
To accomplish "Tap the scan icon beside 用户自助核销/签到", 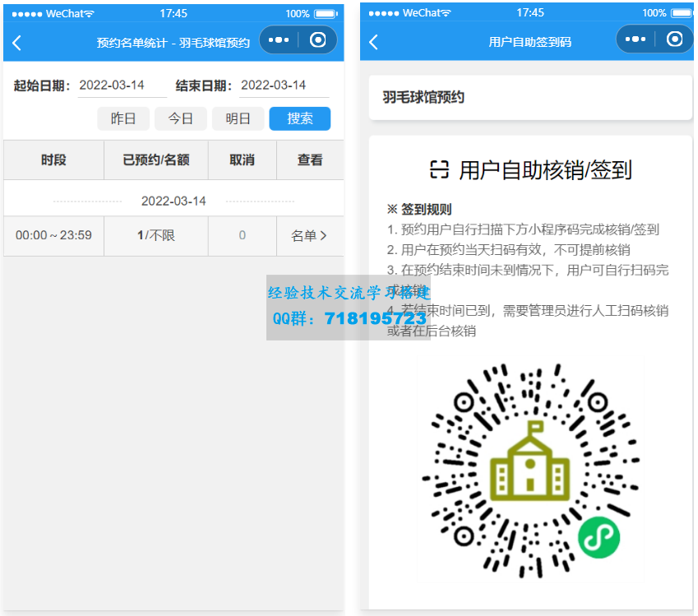I will (x=439, y=169).
